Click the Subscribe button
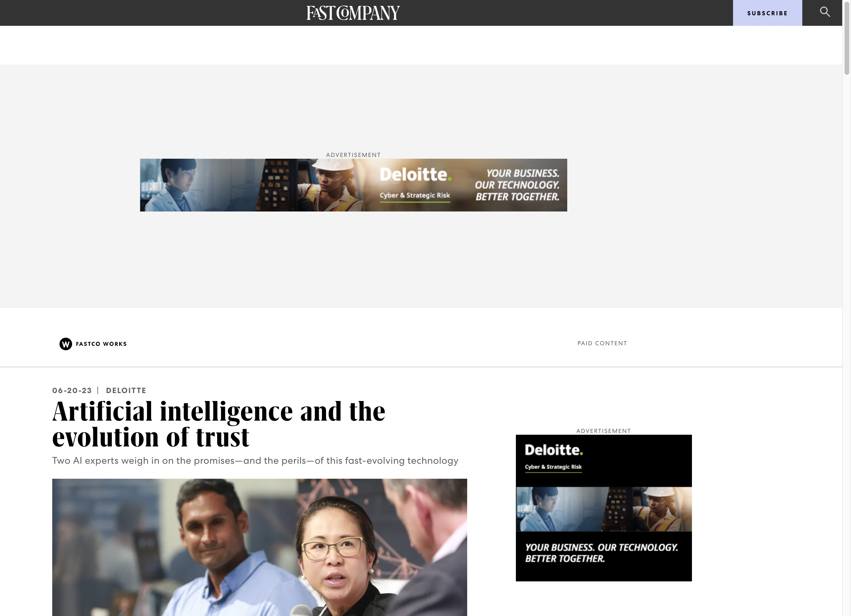Screen dimensions: 851x616 [767, 13]
